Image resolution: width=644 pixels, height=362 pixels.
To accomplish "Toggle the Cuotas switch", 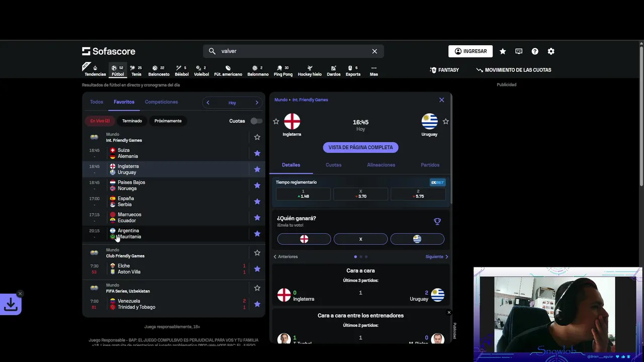I will pyautogui.click(x=256, y=121).
